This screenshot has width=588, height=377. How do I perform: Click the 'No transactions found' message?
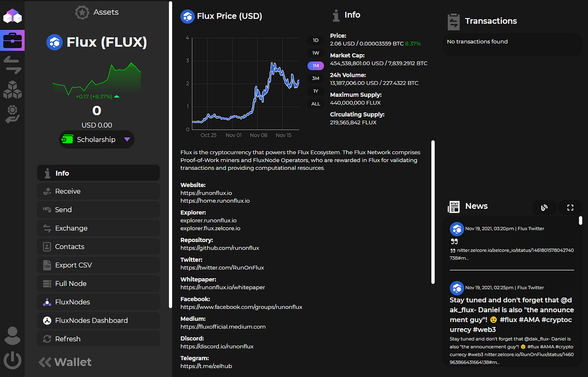[x=477, y=42]
